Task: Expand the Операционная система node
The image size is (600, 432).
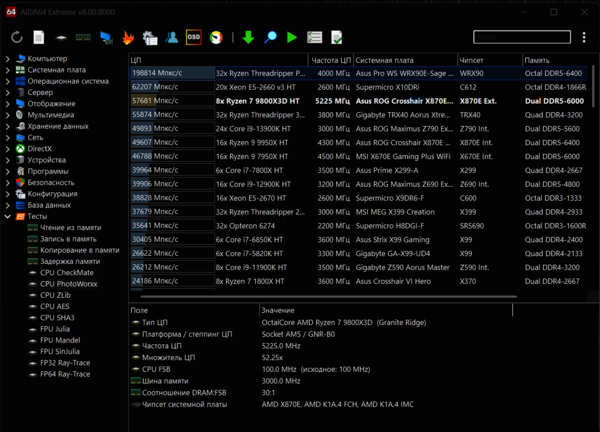Action: [x=8, y=82]
